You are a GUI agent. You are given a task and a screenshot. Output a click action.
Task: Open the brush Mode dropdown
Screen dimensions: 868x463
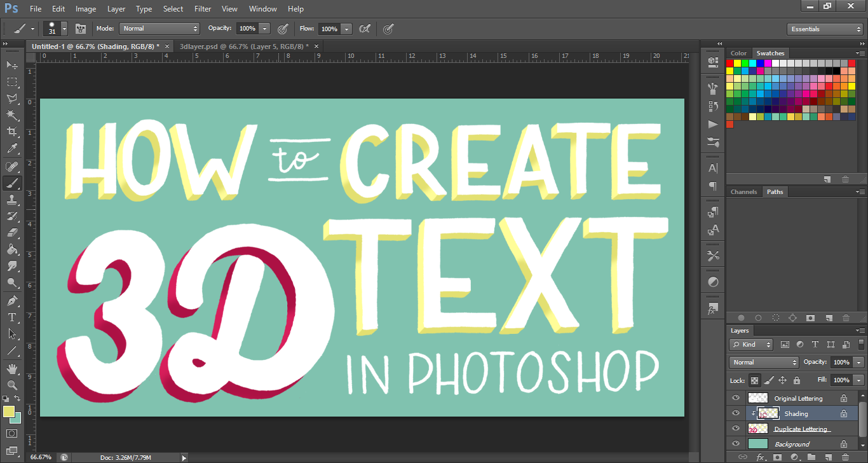click(x=159, y=29)
